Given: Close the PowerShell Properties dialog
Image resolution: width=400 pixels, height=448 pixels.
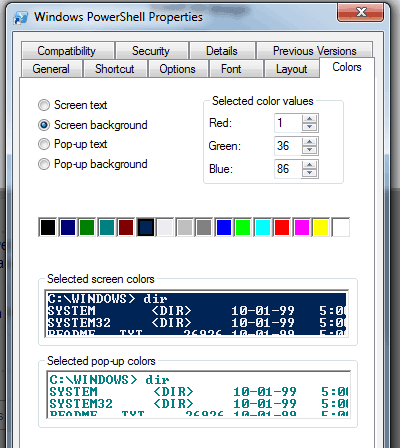Looking at the screenshot, I should (360, 13).
